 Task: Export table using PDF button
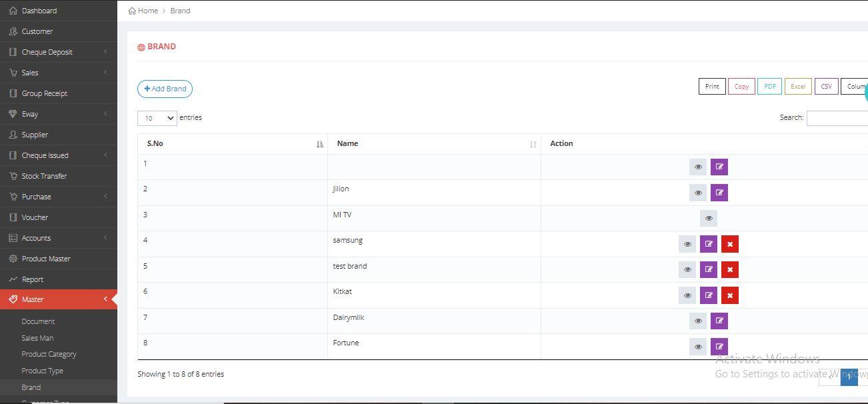[x=769, y=86]
